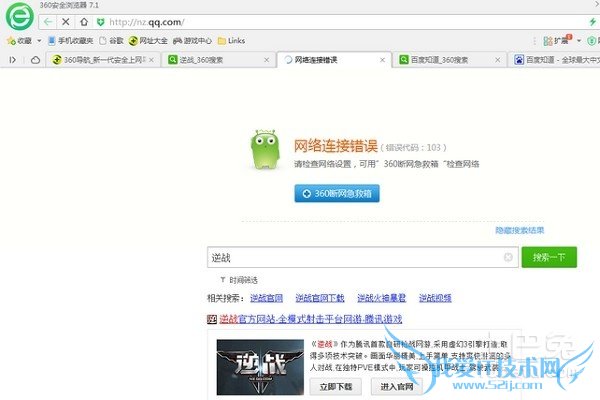Viewport: 600px width, 400px height.
Task: Click the 网络连接错误 heading text
Action: click(x=336, y=146)
